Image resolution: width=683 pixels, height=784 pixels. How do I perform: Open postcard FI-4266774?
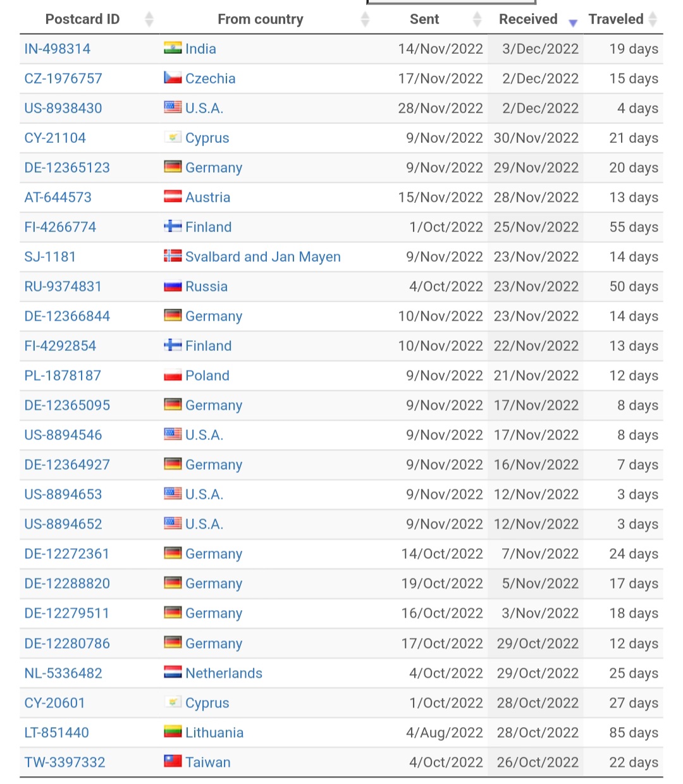[x=60, y=227]
